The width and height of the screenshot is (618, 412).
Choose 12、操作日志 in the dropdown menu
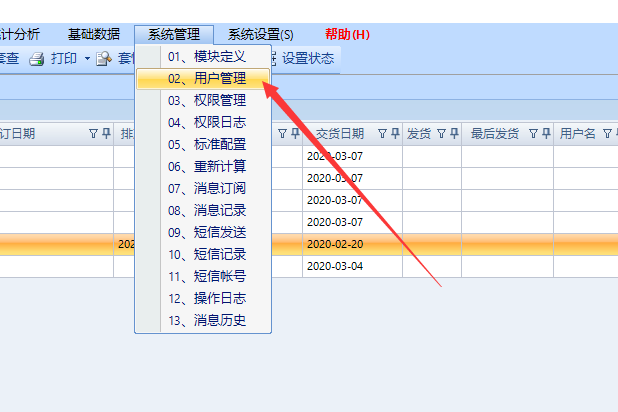coord(206,299)
